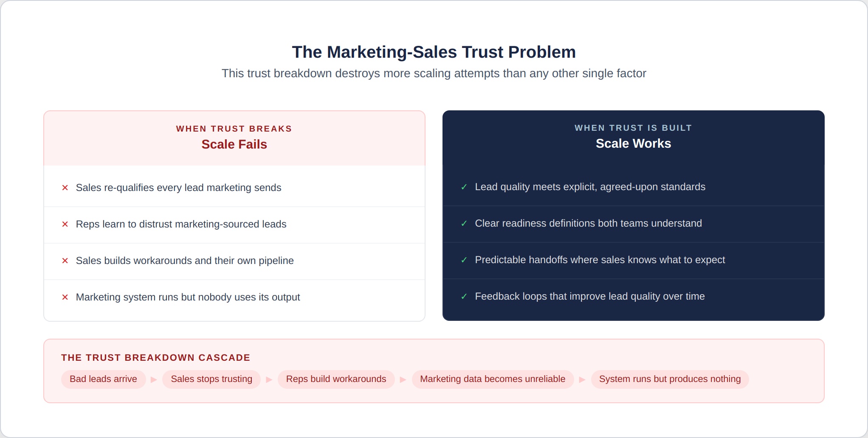Click the 'Marketing data becomes unreliable' pill
Image resolution: width=868 pixels, height=438 pixels.
(493, 379)
